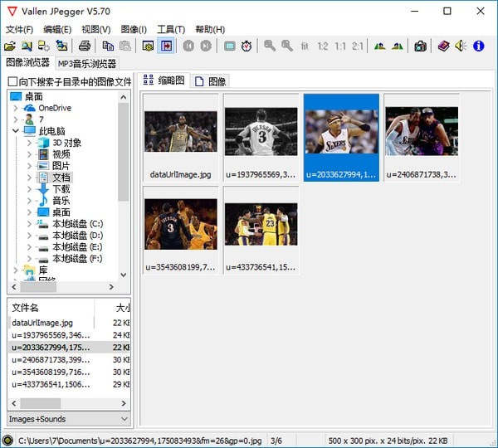Click the second magnifier zoom icon
Image resolution: width=498 pixels, height=448 pixels.
tap(287, 46)
